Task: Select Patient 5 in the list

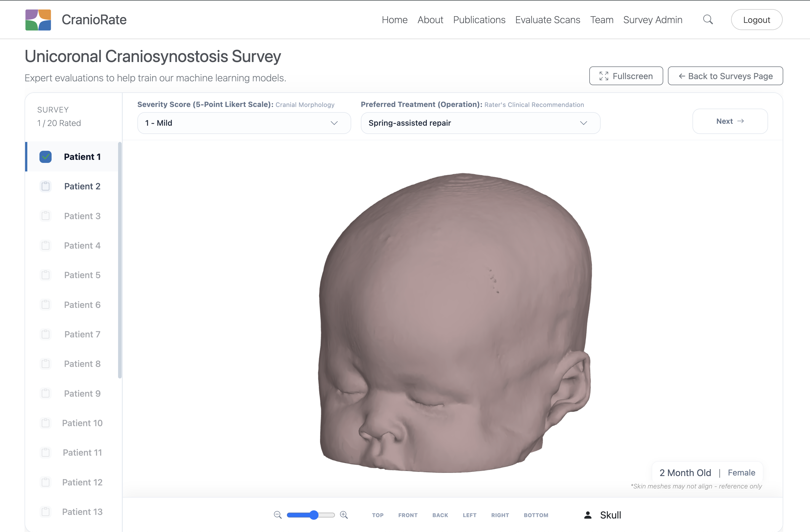Action: (73, 275)
